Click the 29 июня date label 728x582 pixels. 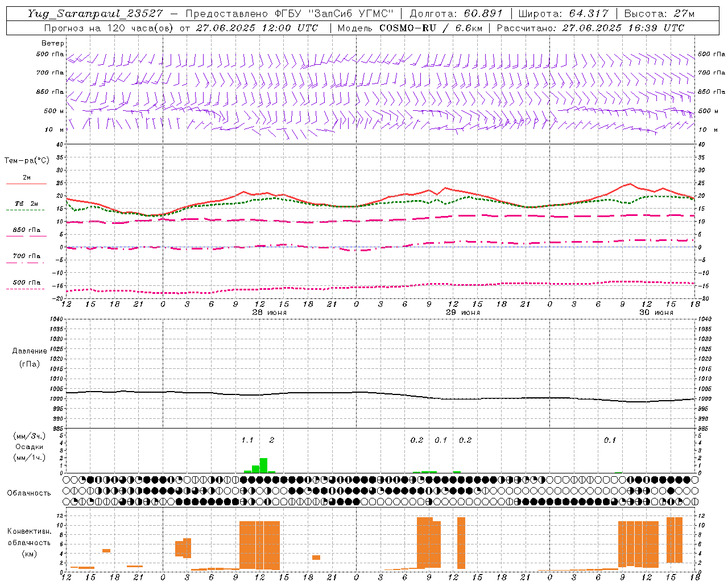click(x=463, y=313)
